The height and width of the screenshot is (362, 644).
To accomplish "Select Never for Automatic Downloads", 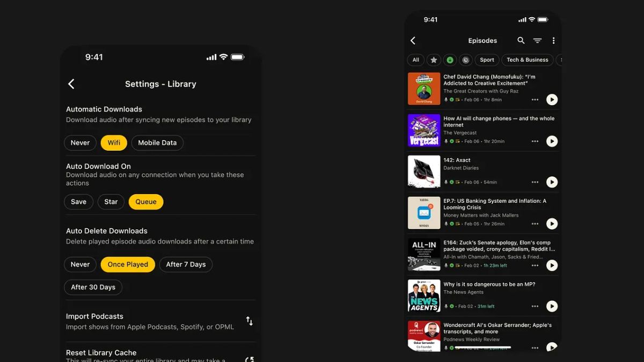I will pyautogui.click(x=80, y=143).
